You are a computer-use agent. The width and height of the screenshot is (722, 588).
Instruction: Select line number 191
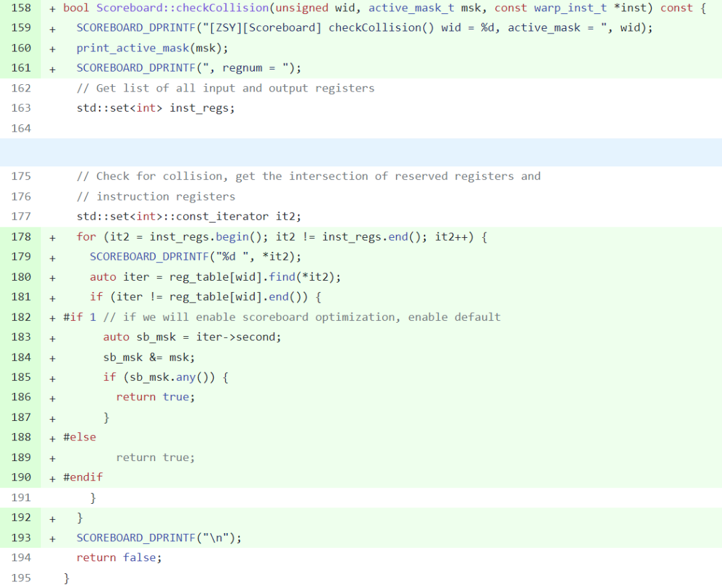[21, 497]
